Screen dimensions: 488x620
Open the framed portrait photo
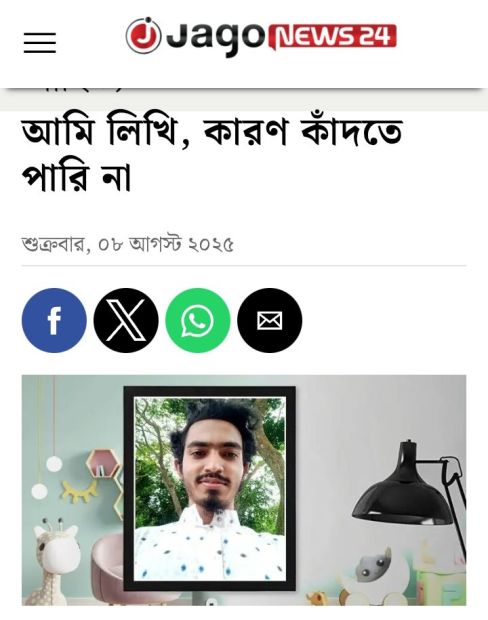(x=210, y=488)
